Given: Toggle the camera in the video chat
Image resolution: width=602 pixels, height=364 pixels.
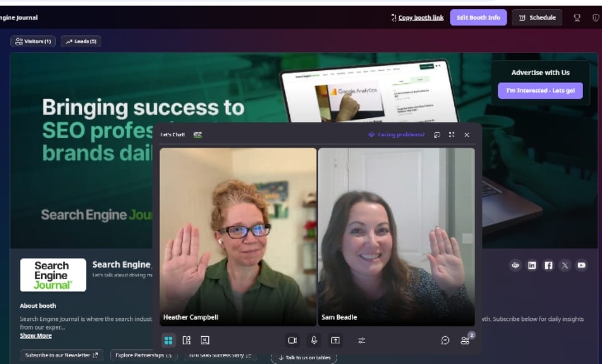Looking at the screenshot, I should point(293,340).
